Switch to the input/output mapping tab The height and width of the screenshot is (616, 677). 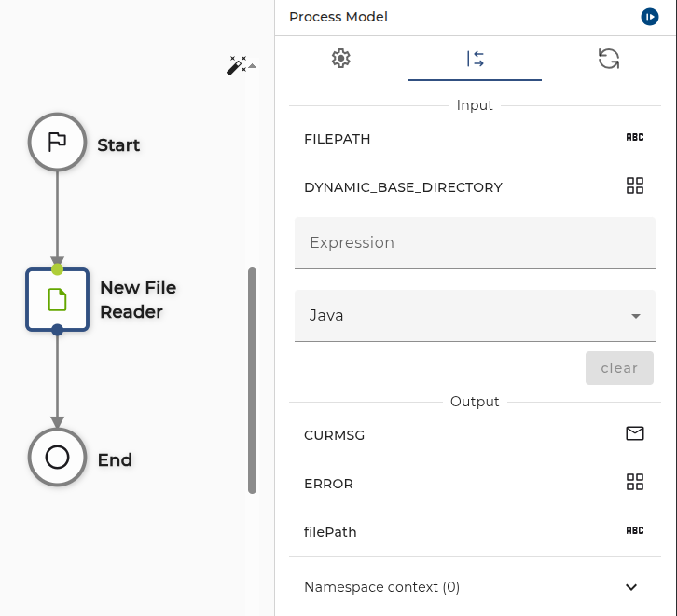(475, 59)
